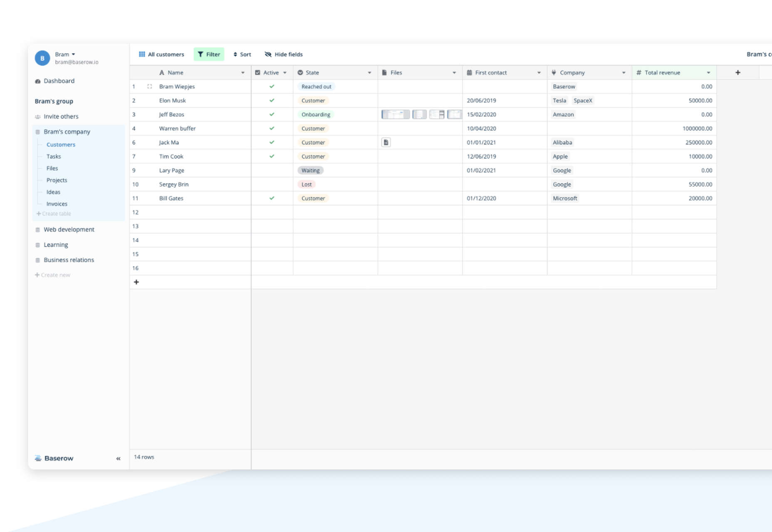Open first file thumbnail in Jeff Bezos row
The image size is (772, 532).
tap(396, 114)
